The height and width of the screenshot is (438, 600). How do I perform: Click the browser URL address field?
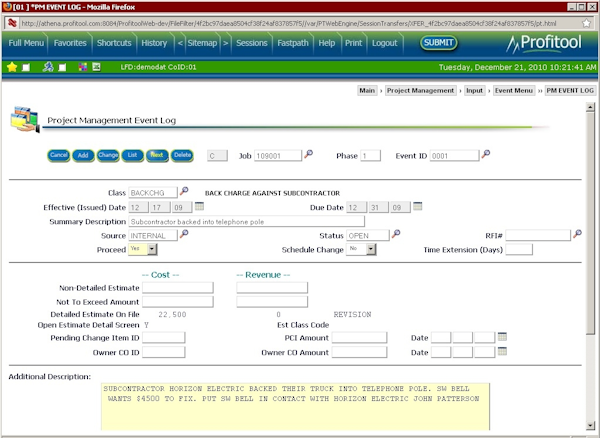point(299,23)
